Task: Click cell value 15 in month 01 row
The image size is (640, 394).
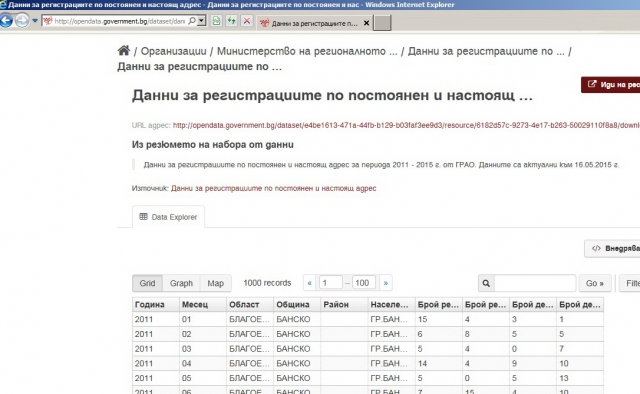Action: click(x=439, y=319)
